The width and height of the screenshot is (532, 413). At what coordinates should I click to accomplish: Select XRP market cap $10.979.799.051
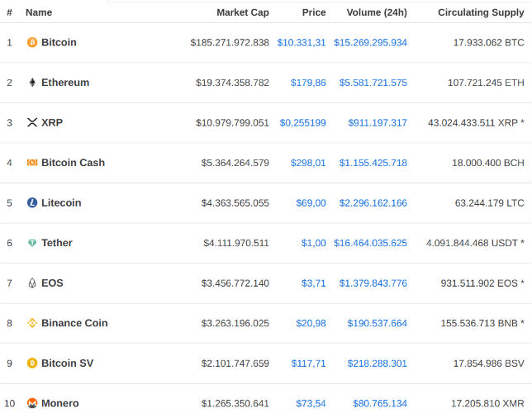(x=232, y=122)
